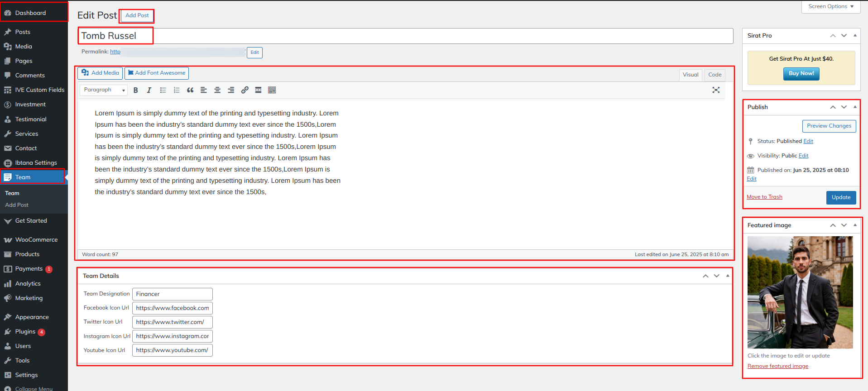
Task: Click the Update button
Action: pyautogui.click(x=840, y=197)
